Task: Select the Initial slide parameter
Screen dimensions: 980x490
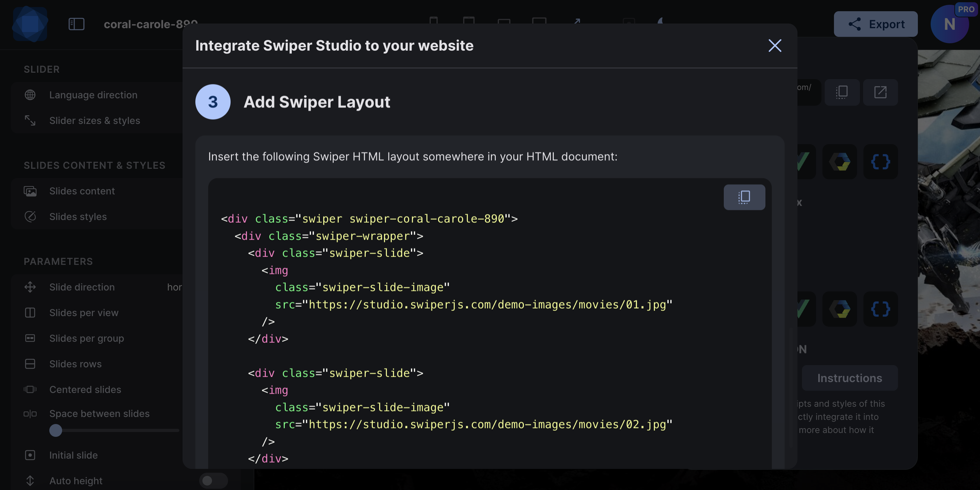Action: click(x=97, y=455)
